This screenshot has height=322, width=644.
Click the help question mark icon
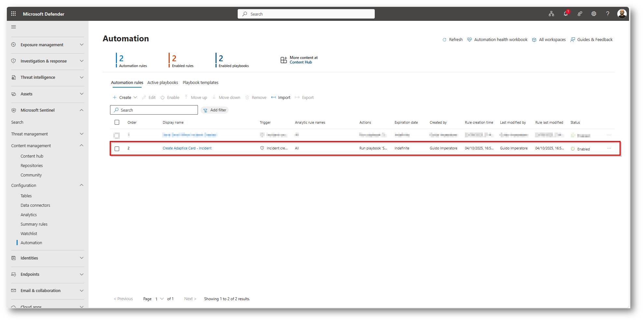tap(608, 14)
